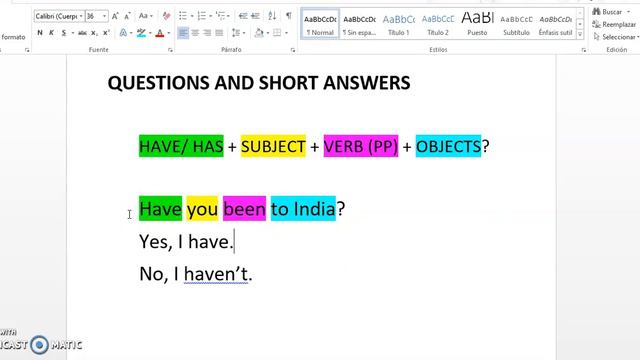The width and height of the screenshot is (640, 360).
Task: Open underline style dropdown arrow
Action: point(72,33)
